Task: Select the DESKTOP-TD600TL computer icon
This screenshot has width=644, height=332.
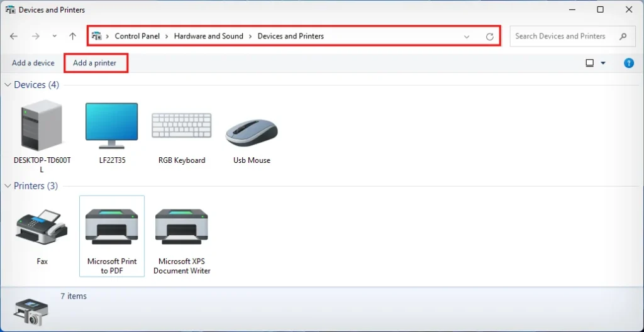Action: click(42, 126)
